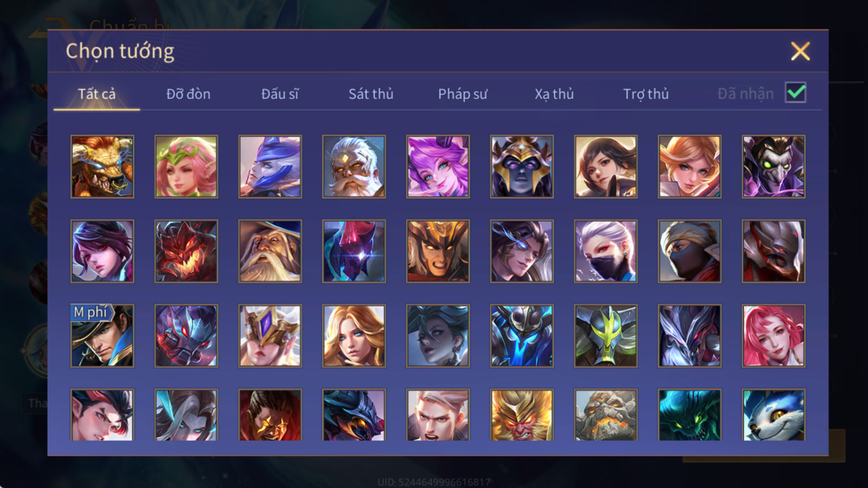Switch to the 'Trợ thủ' tab
Screen dimensions: 868x488
pos(646,94)
